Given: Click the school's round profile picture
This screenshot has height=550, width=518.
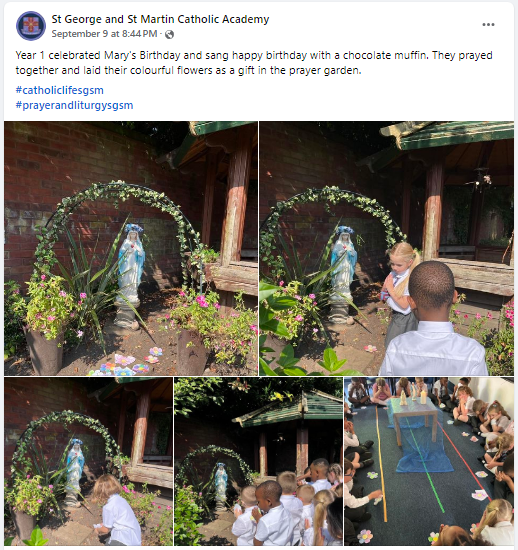Looking at the screenshot, I should pos(31,26).
